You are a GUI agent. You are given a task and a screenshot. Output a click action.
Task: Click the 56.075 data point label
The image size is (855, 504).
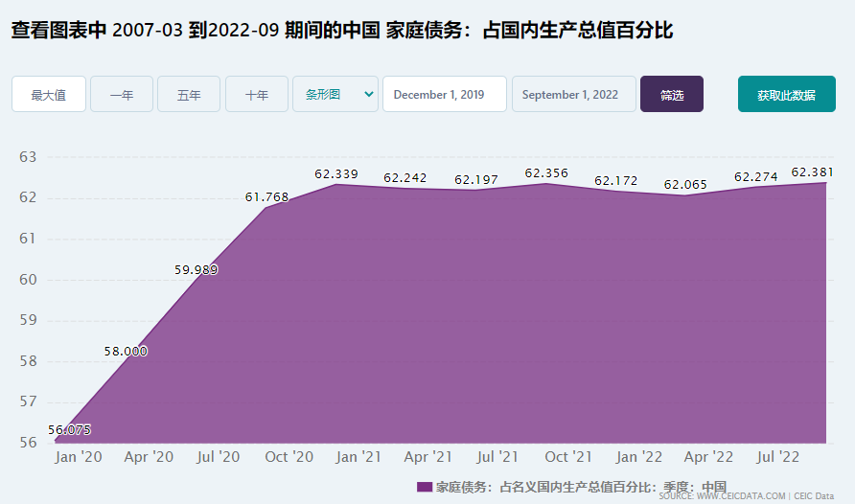pyautogui.click(x=69, y=430)
